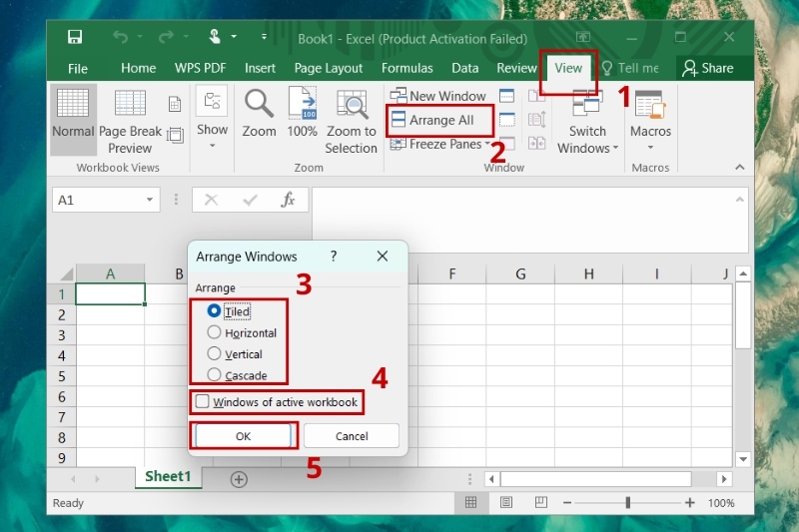Open the Customize Quick Access Toolbar dropdown
The height and width of the screenshot is (532, 799).
coord(264,37)
